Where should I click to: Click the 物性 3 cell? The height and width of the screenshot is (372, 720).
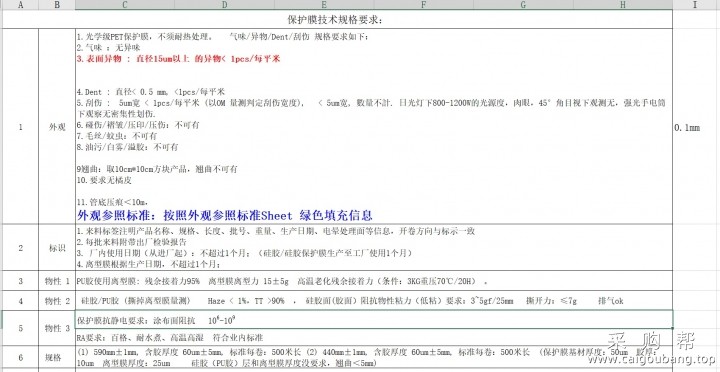pyautogui.click(x=57, y=328)
